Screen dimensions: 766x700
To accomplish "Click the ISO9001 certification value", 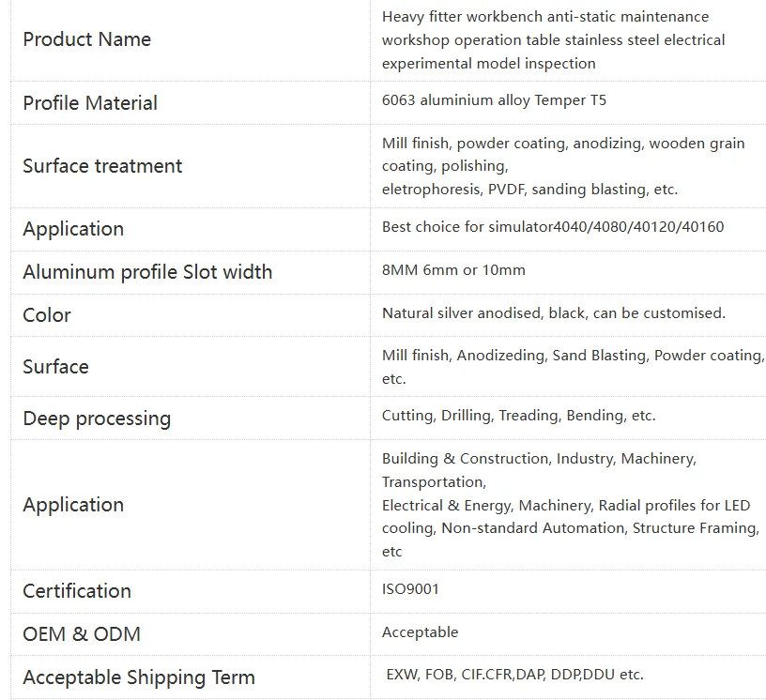I will pos(410,588).
